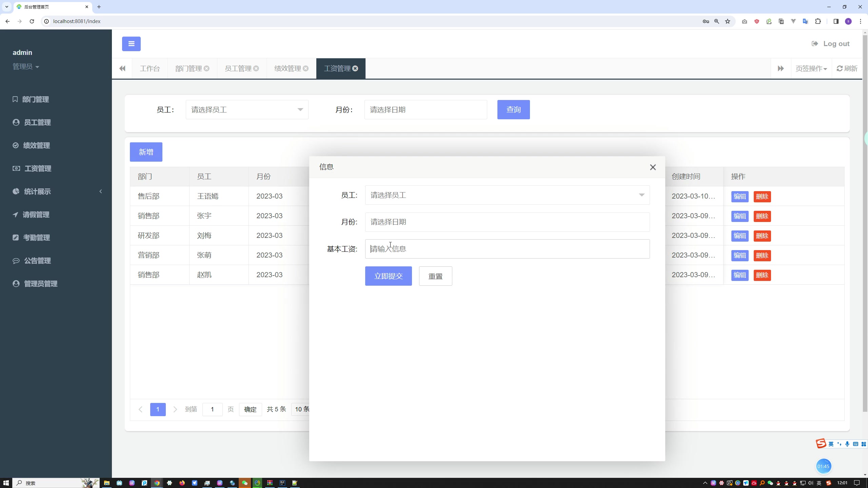Close the 工资管理 tab
Image resolution: width=868 pixels, height=488 pixels.
pos(355,68)
